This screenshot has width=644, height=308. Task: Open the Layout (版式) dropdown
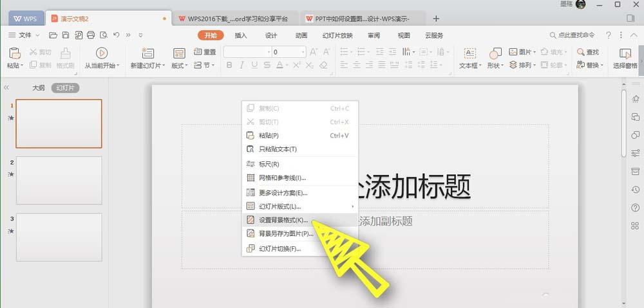pos(180,65)
